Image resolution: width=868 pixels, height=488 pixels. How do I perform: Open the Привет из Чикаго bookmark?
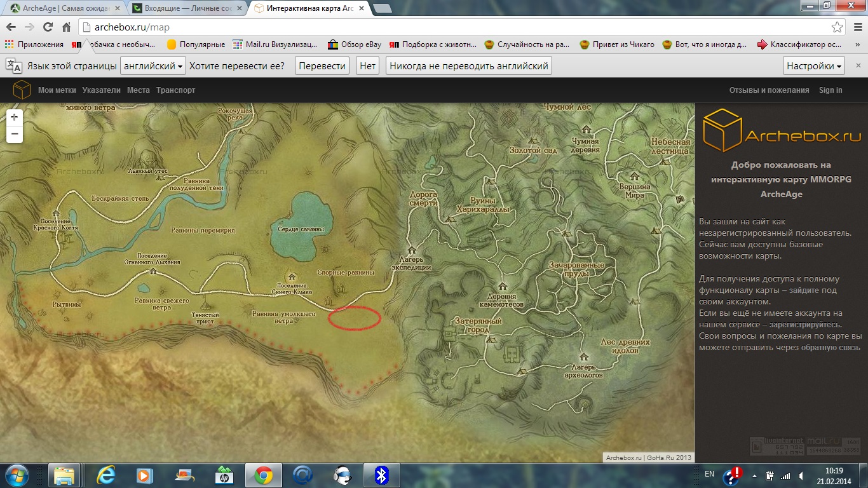[x=616, y=44]
